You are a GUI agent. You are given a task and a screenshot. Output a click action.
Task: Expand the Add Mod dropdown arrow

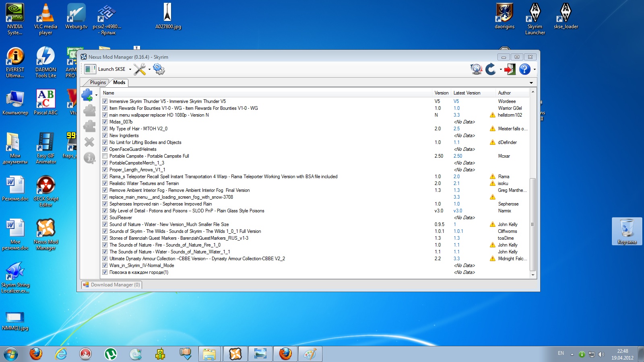point(96,95)
